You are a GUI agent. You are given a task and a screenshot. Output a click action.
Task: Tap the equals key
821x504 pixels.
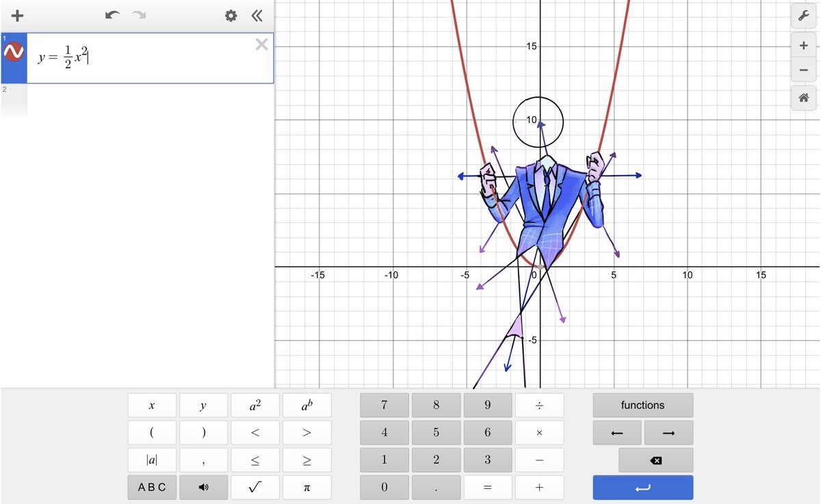pos(488,488)
